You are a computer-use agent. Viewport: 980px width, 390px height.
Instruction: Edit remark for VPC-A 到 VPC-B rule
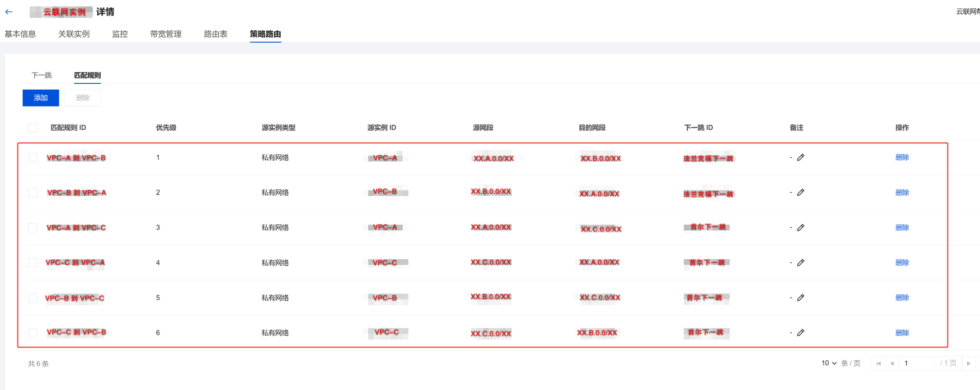[801, 157]
